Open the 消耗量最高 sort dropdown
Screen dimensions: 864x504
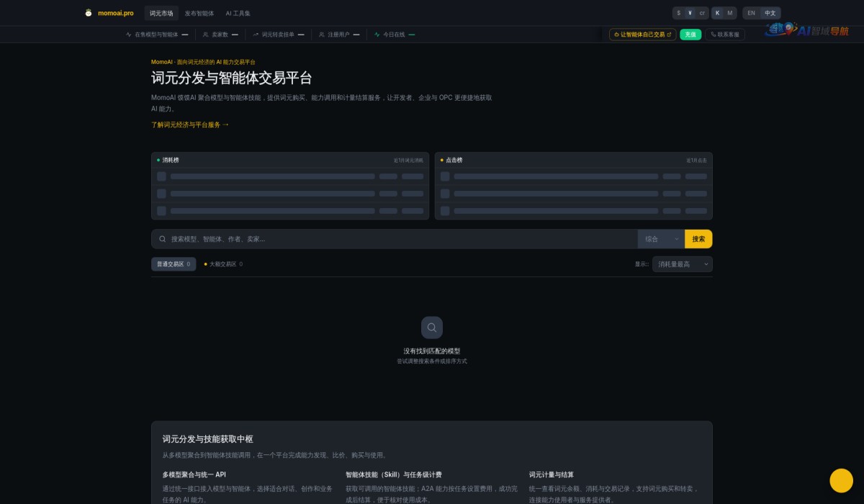click(683, 264)
